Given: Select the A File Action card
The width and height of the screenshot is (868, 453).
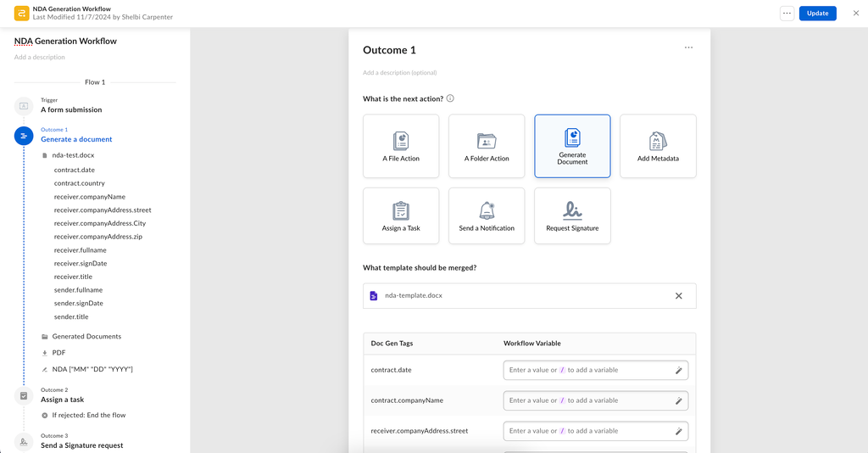Looking at the screenshot, I should point(401,146).
